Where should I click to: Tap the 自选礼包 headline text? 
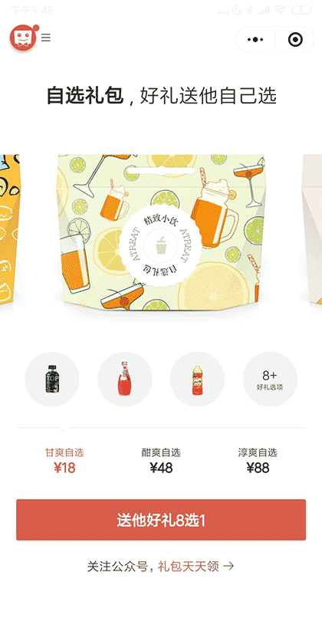tap(85, 96)
